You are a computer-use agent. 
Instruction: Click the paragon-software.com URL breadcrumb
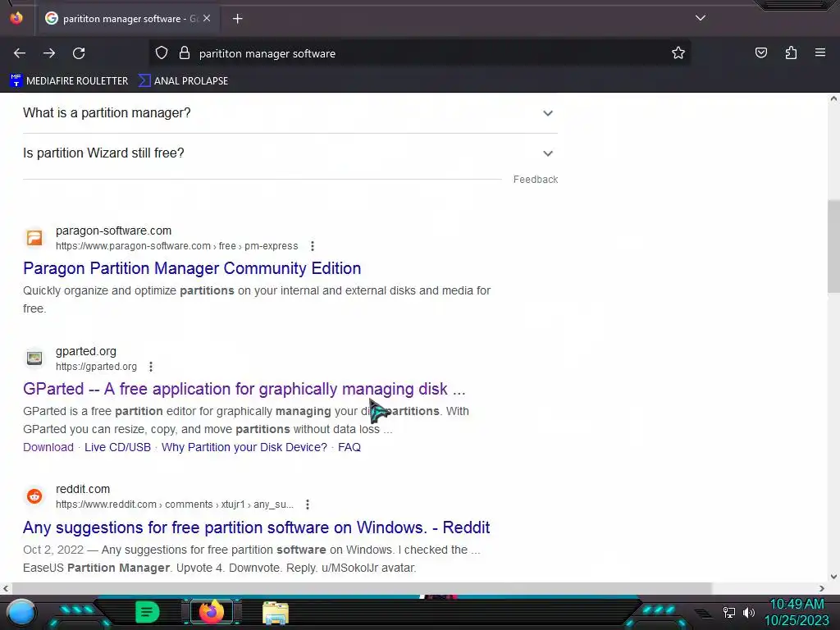[x=177, y=246]
